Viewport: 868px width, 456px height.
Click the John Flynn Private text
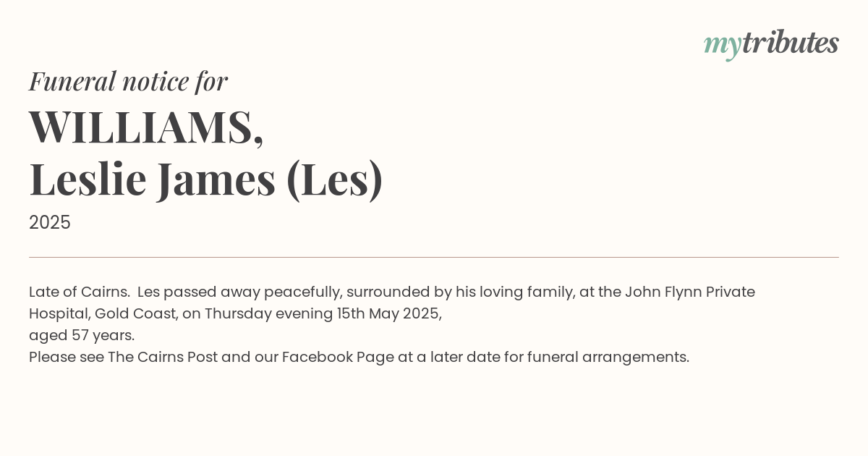click(x=690, y=292)
